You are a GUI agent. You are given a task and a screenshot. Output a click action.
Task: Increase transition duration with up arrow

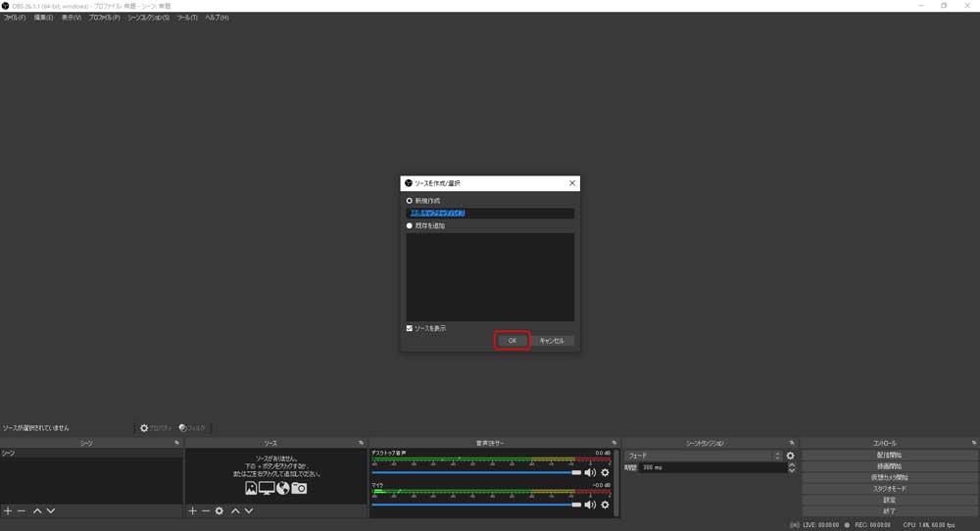(x=792, y=464)
